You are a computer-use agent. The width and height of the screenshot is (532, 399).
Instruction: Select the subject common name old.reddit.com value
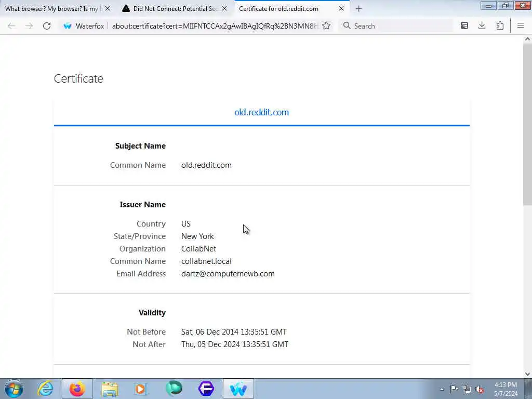[206, 165]
